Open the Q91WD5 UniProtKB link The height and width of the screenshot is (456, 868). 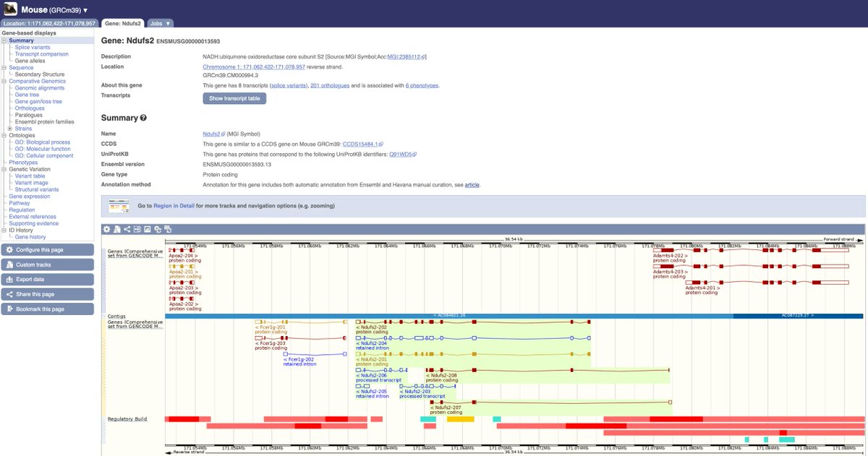403,154
